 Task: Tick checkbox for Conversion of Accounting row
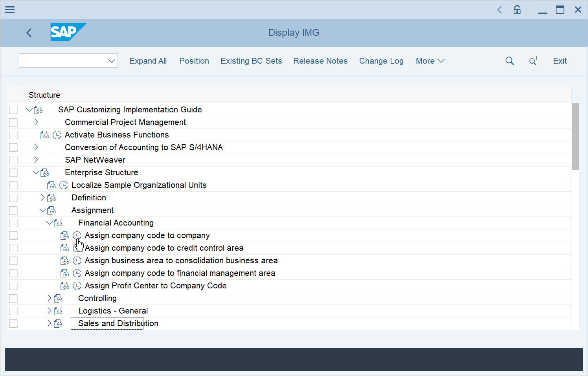[13, 147]
